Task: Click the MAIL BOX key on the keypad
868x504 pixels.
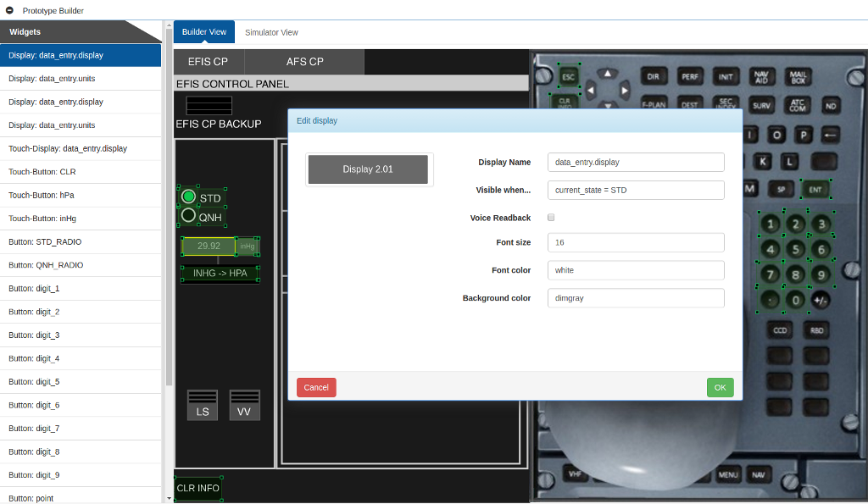Action: click(x=798, y=77)
